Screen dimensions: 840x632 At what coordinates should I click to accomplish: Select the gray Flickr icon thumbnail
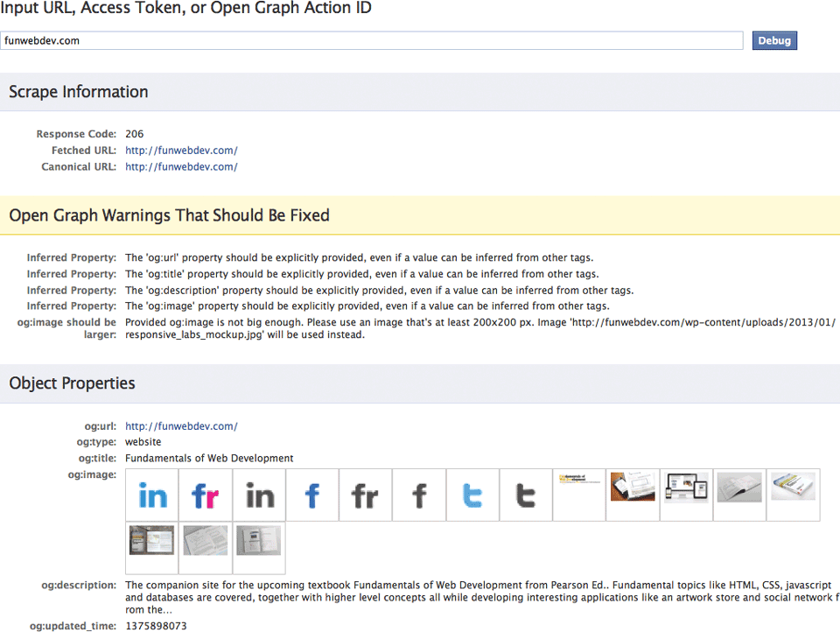click(366, 495)
